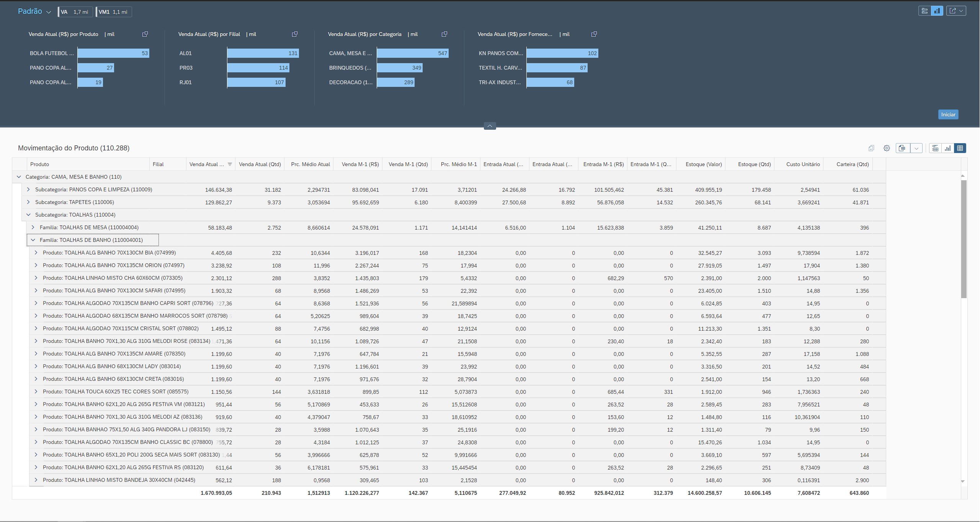Expand Subcategoria TAPETES row
The height and width of the screenshot is (522, 980).
(x=28, y=202)
